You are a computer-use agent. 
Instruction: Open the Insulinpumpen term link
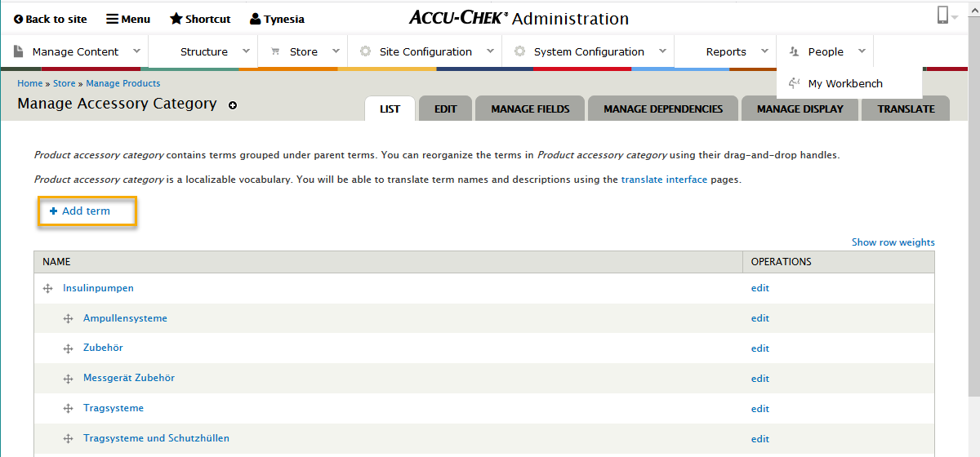(x=98, y=288)
